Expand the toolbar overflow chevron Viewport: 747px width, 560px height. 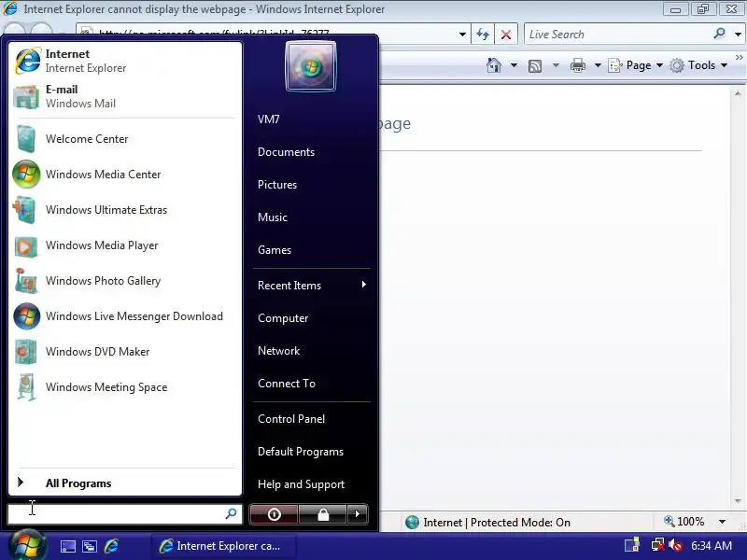[739, 57]
